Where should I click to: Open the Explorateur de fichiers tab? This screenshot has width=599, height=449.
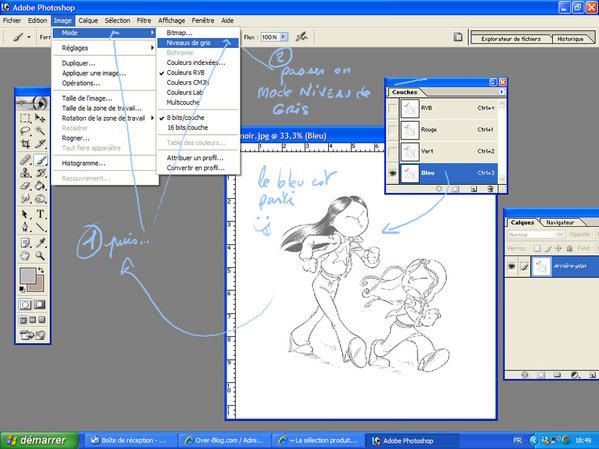(511, 39)
